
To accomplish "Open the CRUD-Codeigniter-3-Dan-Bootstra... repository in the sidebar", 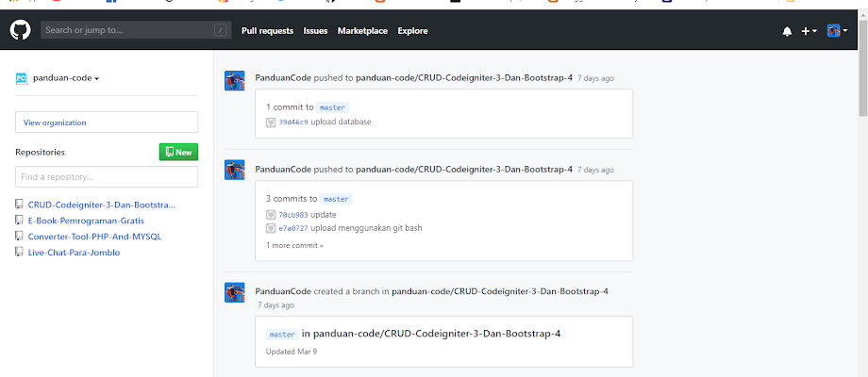I will [x=101, y=205].
